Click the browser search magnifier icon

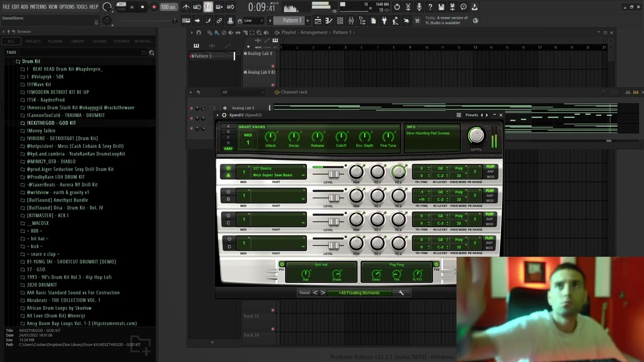[x=151, y=52]
